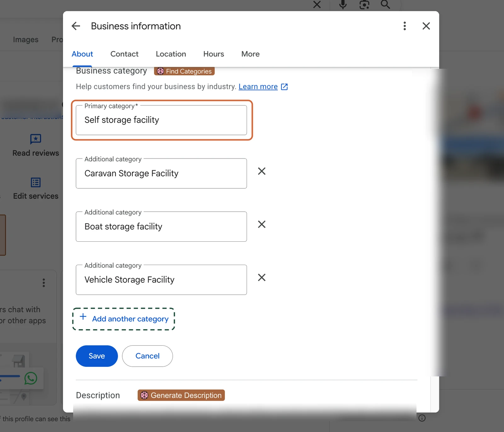
Task: Switch to the Hours tab
Action: [x=214, y=54]
